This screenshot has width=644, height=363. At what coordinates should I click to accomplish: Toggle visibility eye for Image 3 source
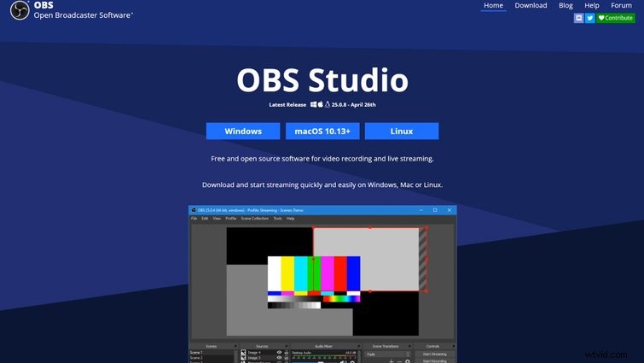(279, 358)
